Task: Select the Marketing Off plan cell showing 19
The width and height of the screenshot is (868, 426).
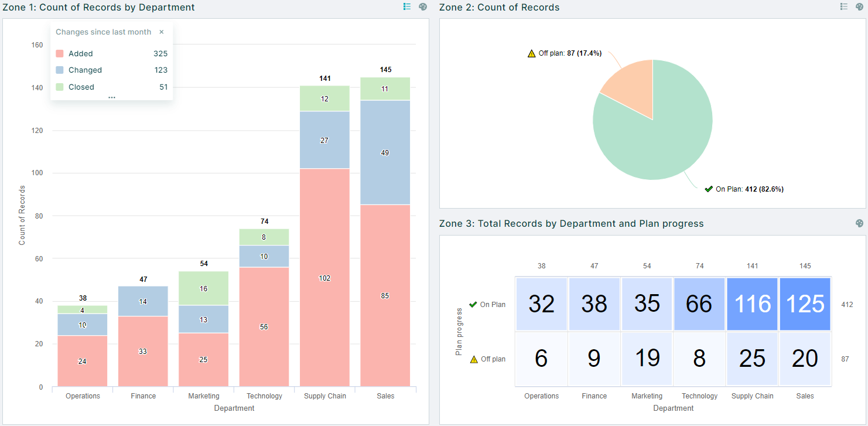Action: coord(647,359)
